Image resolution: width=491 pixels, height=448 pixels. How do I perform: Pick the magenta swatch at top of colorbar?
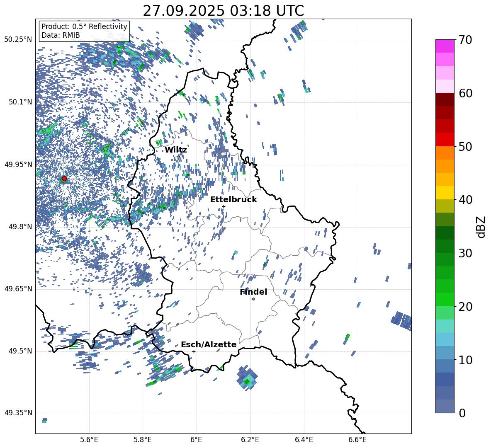coord(445,46)
